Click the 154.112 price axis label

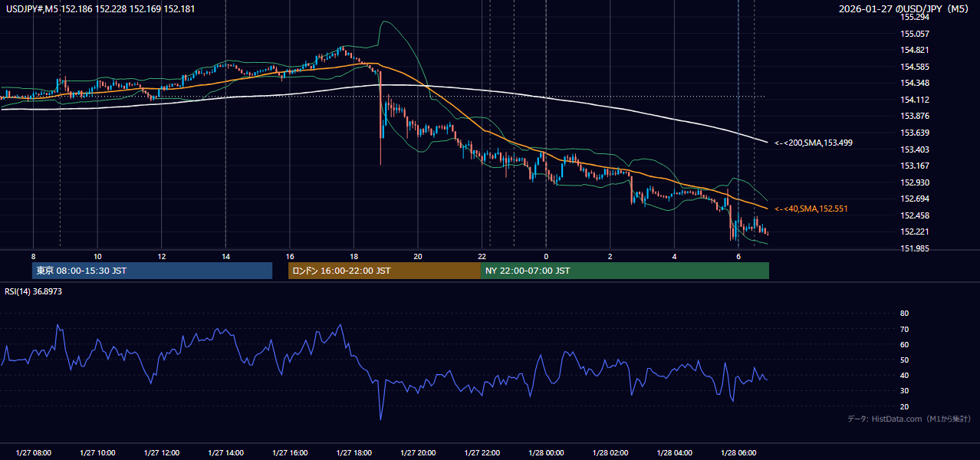click(915, 100)
